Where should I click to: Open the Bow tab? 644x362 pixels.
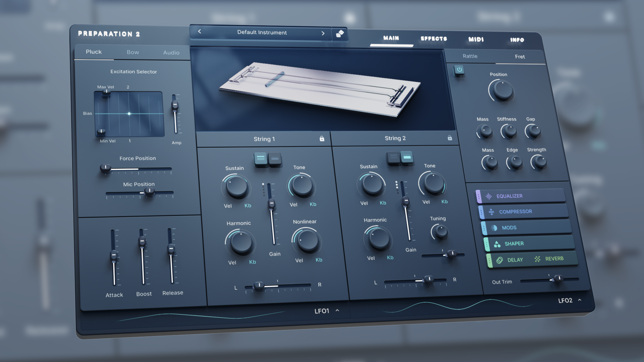point(133,52)
